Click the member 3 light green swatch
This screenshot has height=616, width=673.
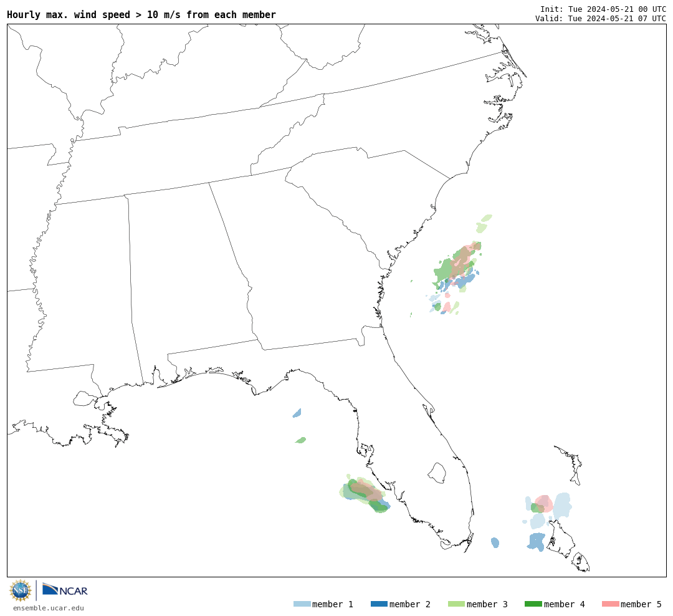tap(456, 604)
